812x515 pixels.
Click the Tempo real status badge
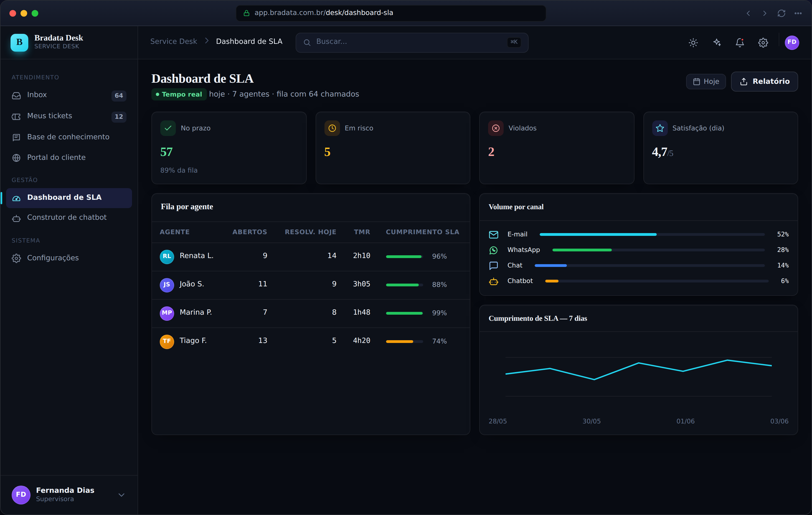coord(179,95)
